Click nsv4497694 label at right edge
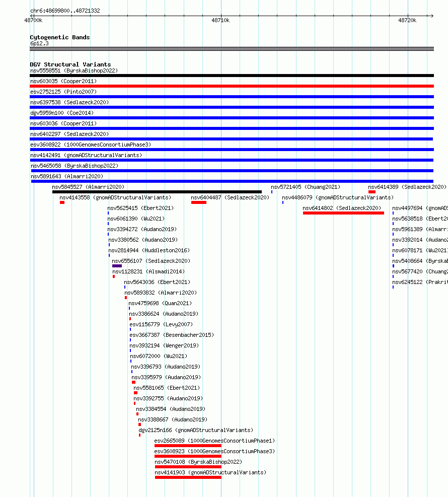The height and width of the screenshot is (497, 448). (x=420, y=208)
